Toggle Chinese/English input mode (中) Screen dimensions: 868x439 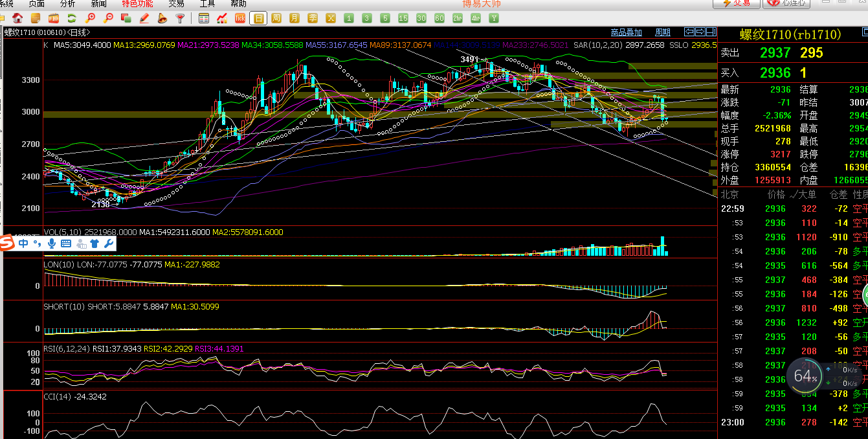[x=23, y=243]
